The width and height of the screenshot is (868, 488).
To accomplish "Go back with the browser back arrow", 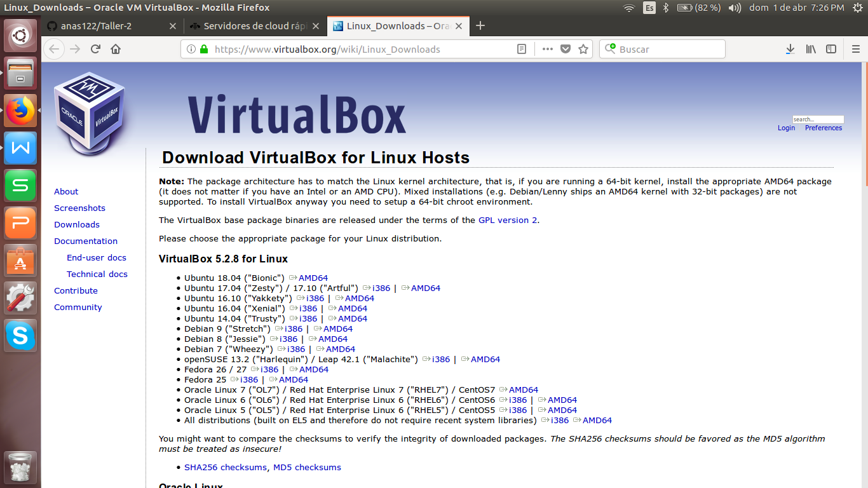I will [x=54, y=49].
